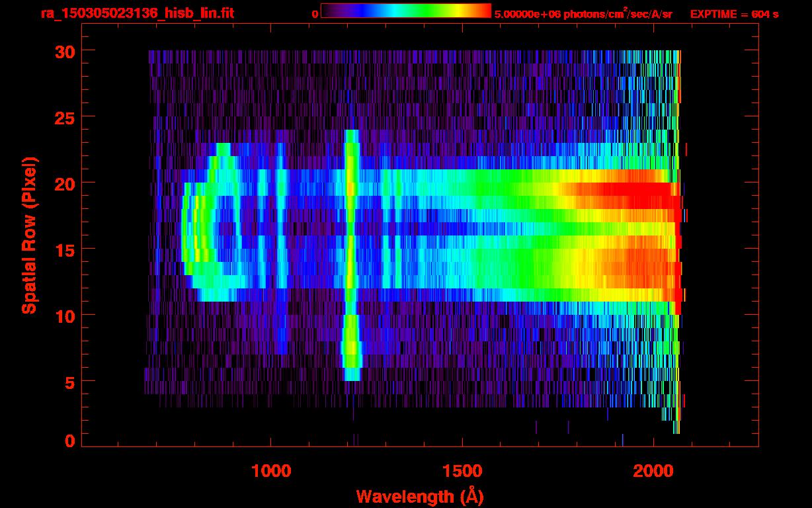Click the Spatial Row (Pixel) axis title
Image resolution: width=812 pixels, height=508 pixels.
29,235
